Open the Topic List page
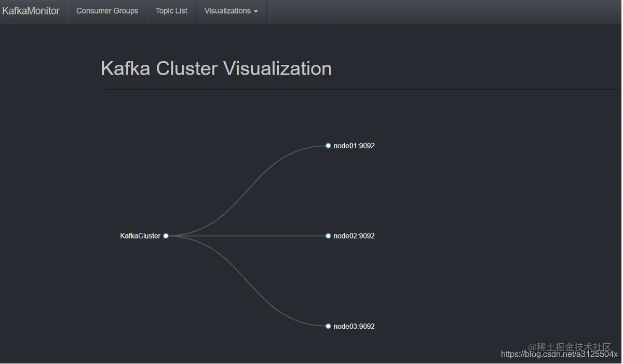This screenshot has height=364, width=623. tap(171, 11)
